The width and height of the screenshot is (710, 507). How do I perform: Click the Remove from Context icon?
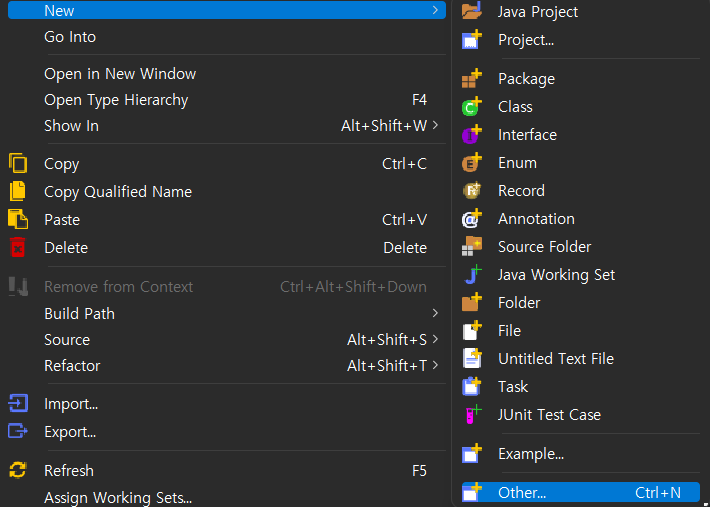pyautogui.click(x=18, y=287)
